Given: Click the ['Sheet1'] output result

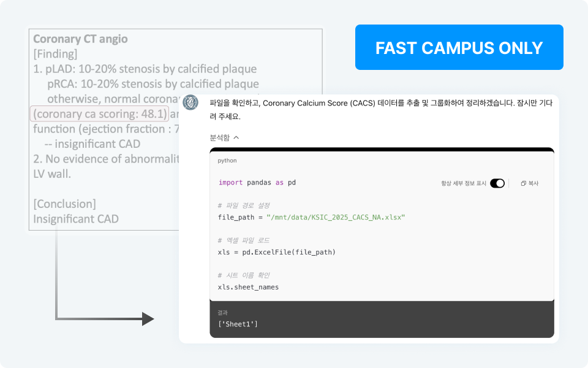Looking at the screenshot, I should [238, 324].
